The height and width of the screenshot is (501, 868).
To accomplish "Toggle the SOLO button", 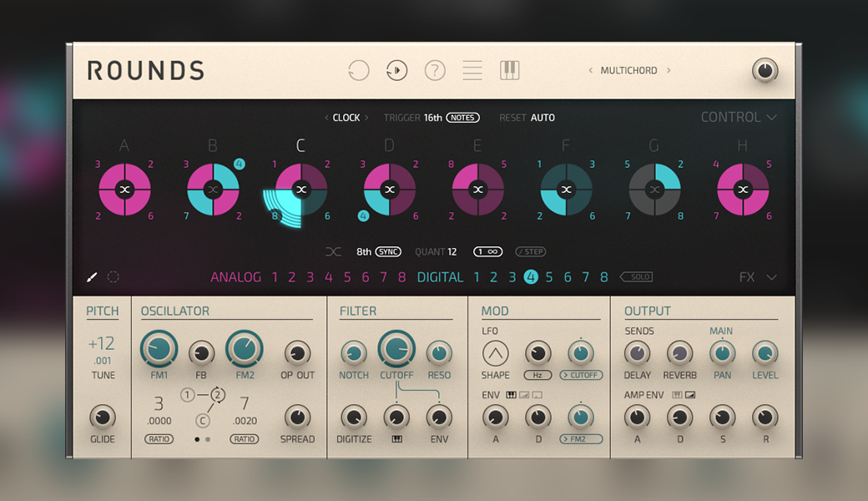I will 637,276.
